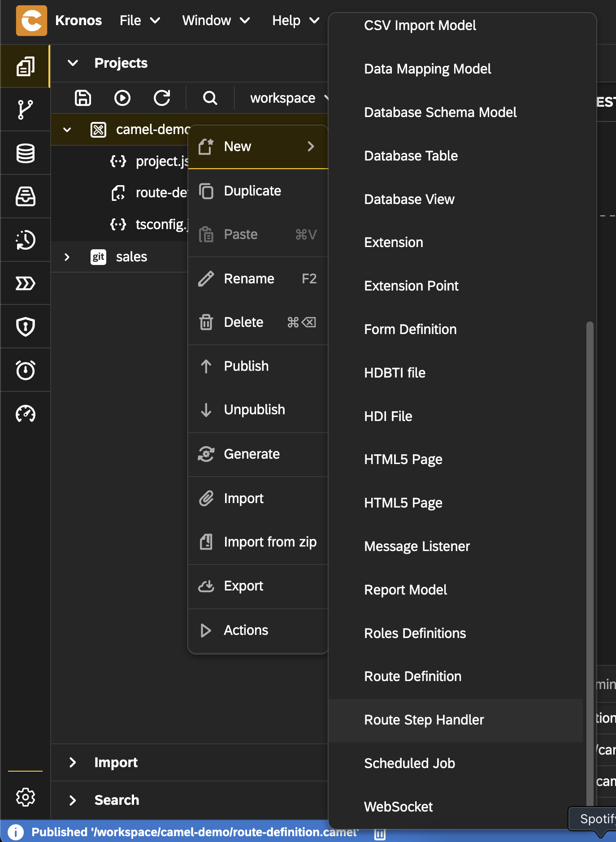Screen dimensions: 616x842
Task: Click the Publish all play icon
Action: pyautogui.click(x=122, y=98)
